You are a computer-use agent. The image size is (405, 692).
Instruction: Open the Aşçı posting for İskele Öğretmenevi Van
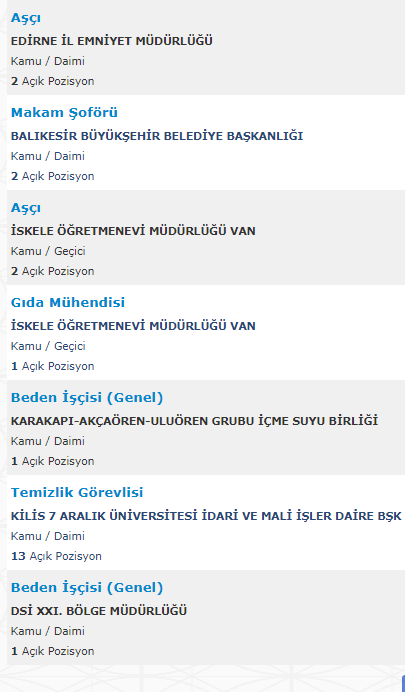tap(26, 208)
